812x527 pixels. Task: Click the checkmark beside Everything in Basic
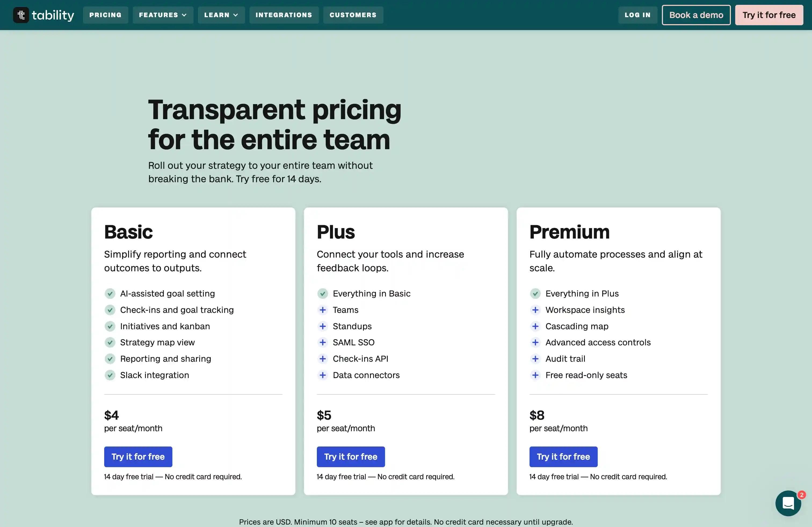(322, 294)
